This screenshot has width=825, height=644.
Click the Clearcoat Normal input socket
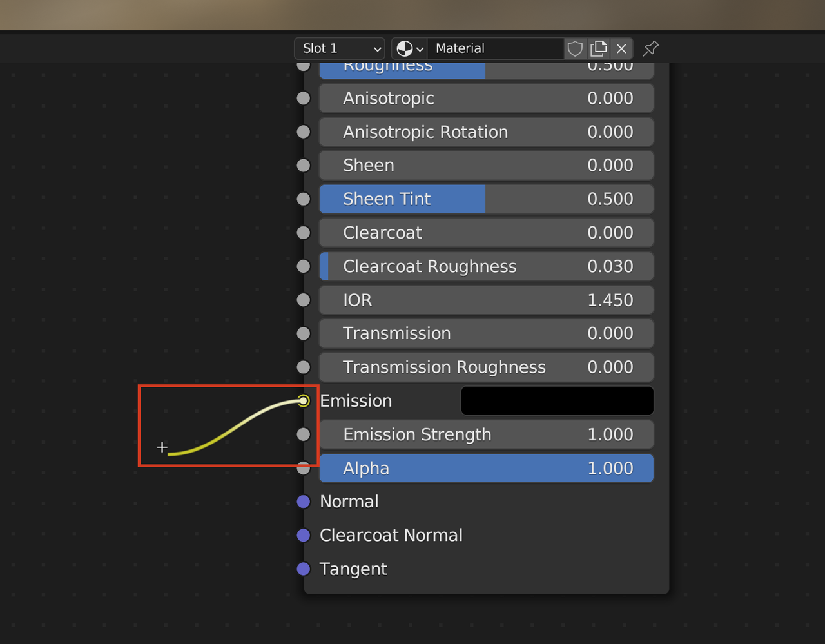304,535
